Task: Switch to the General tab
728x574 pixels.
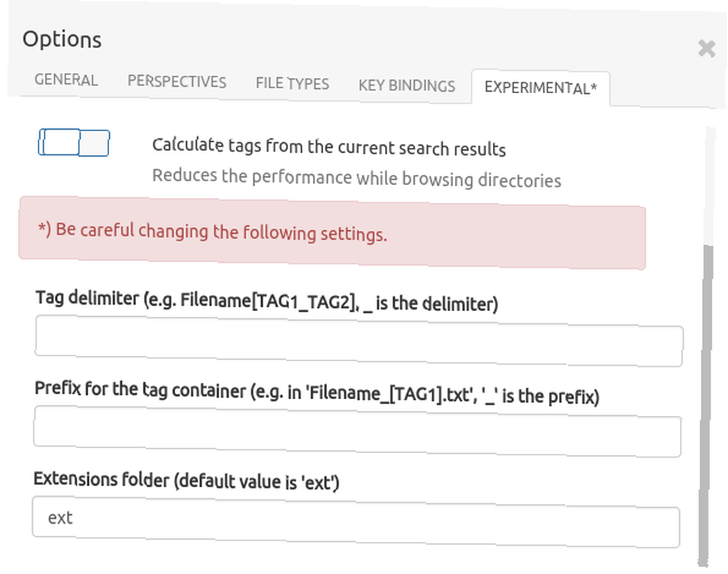Action: point(66,80)
